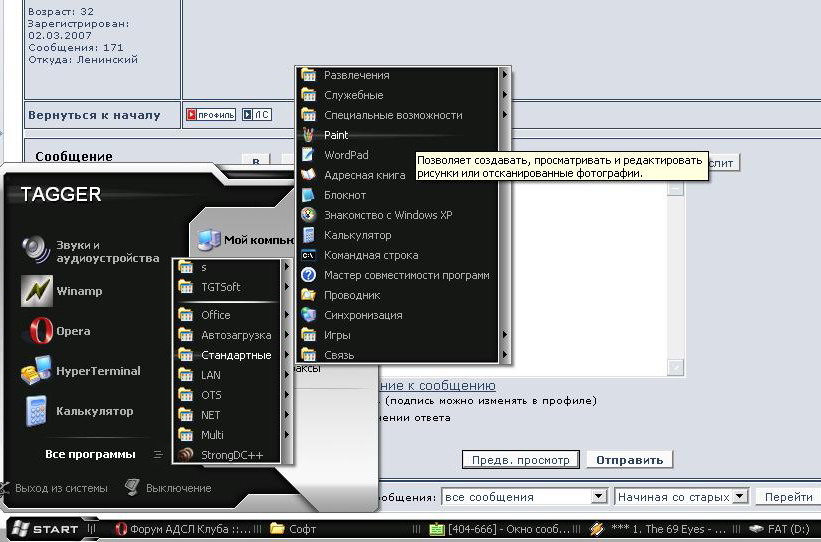The image size is (821, 542).
Task: Open Калькулятор pinned in Start menu
Action: pyautogui.click(x=77, y=411)
